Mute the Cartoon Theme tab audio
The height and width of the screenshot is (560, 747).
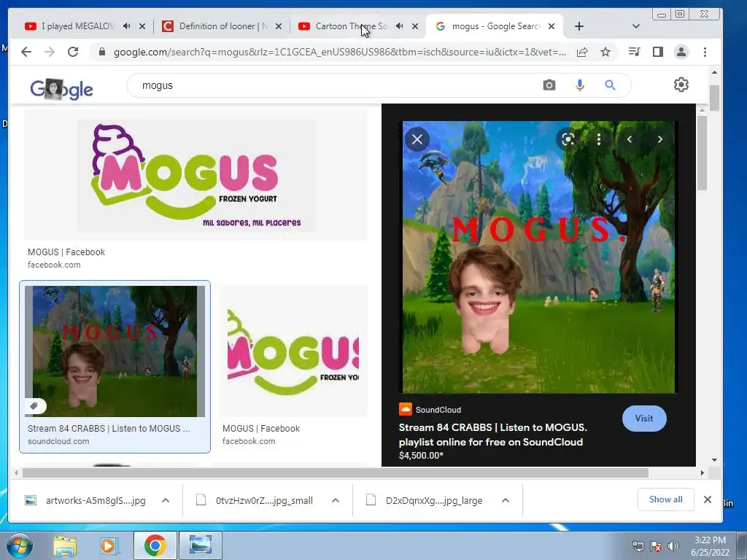(399, 26)
